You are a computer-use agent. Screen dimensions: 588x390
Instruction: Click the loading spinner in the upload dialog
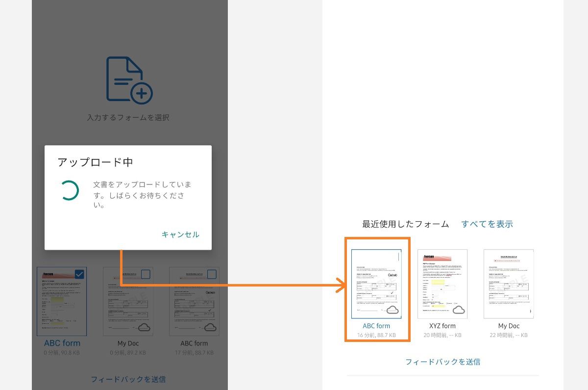[70, 191]
